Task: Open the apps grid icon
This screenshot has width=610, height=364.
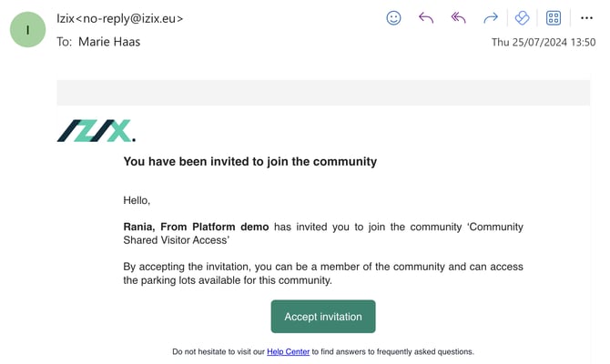Action: pyautogui.click(x=554, y=17)
